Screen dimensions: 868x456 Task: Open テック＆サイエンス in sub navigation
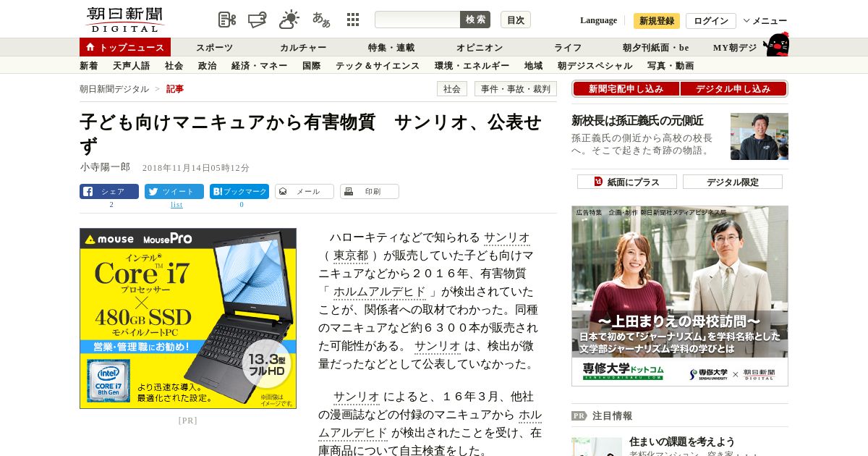(x=378, y=65)
